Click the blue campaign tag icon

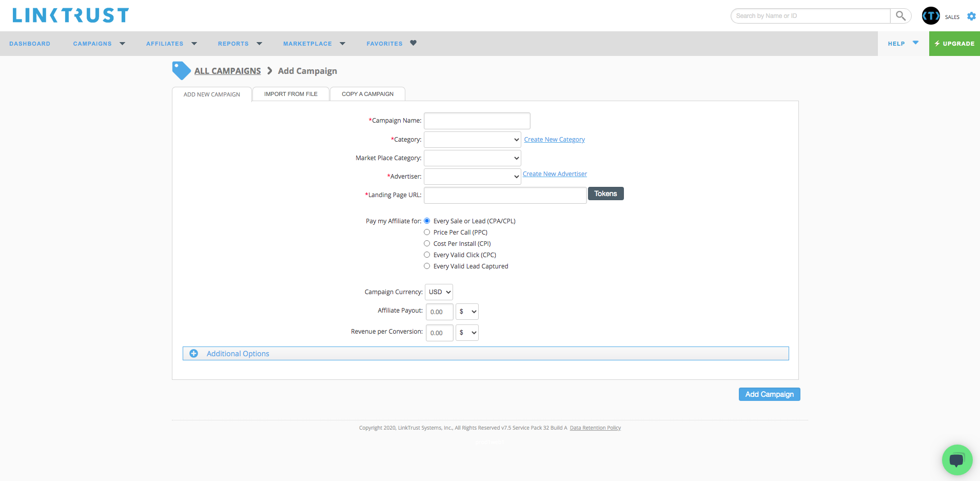181,71
